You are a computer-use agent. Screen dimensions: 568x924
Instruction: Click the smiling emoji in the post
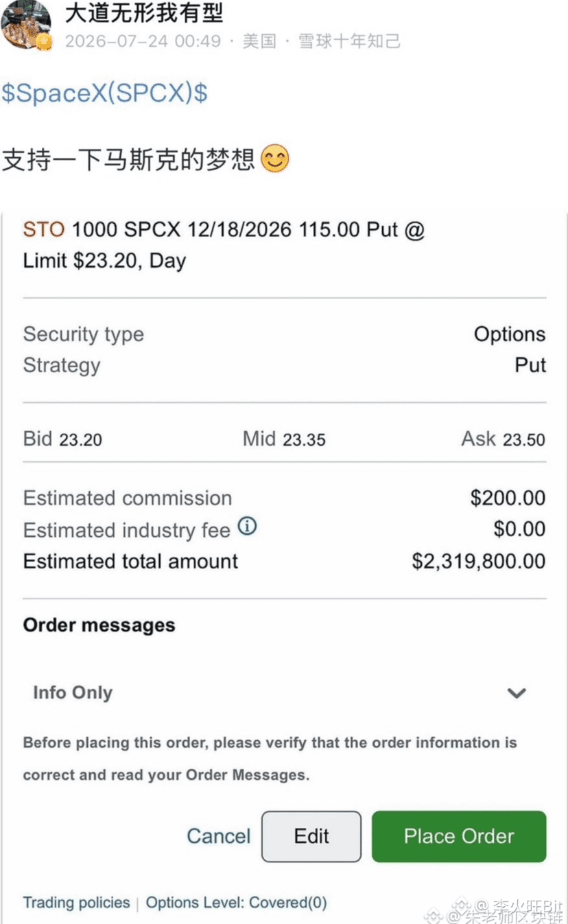click(x=275, y=159)
